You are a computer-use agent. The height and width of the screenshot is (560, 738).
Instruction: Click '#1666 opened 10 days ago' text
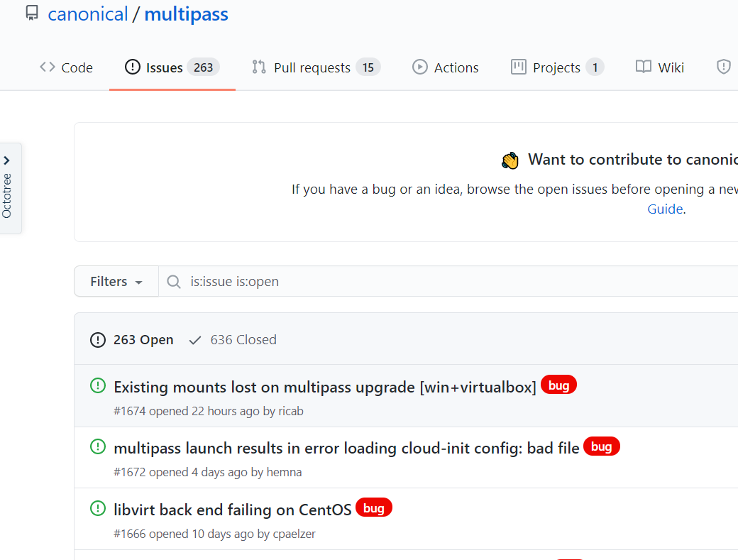point(184,534)
